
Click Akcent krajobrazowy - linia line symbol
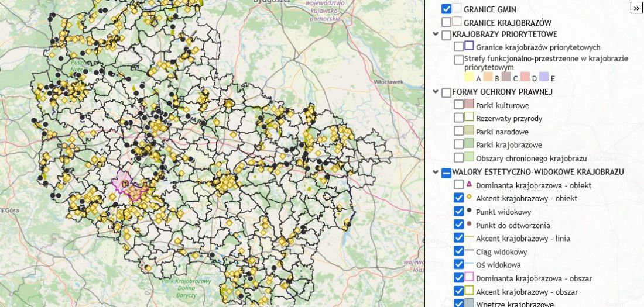(x=470, y=237)
